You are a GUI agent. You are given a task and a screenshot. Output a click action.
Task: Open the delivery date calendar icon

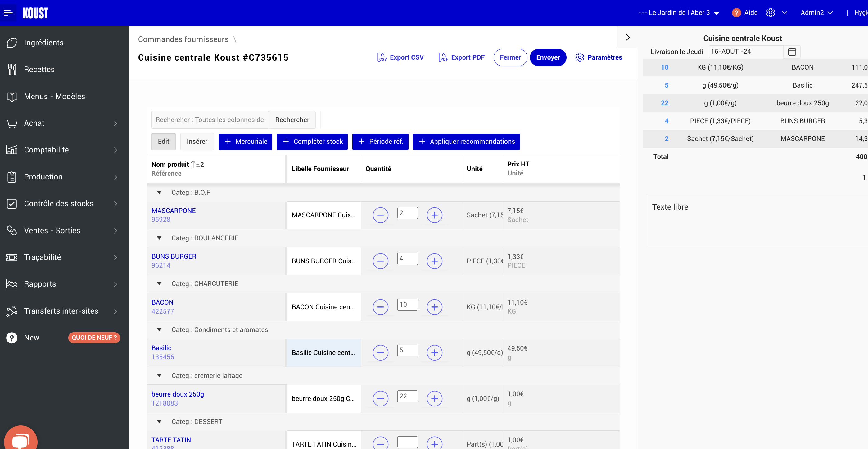[x=792, y=52]
